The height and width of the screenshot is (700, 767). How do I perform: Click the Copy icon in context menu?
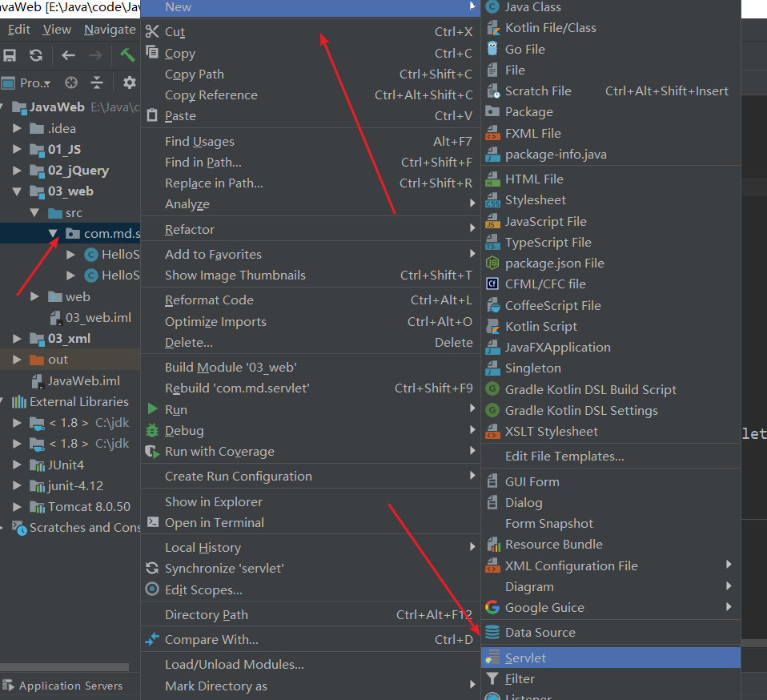click(x=152, y=52)
